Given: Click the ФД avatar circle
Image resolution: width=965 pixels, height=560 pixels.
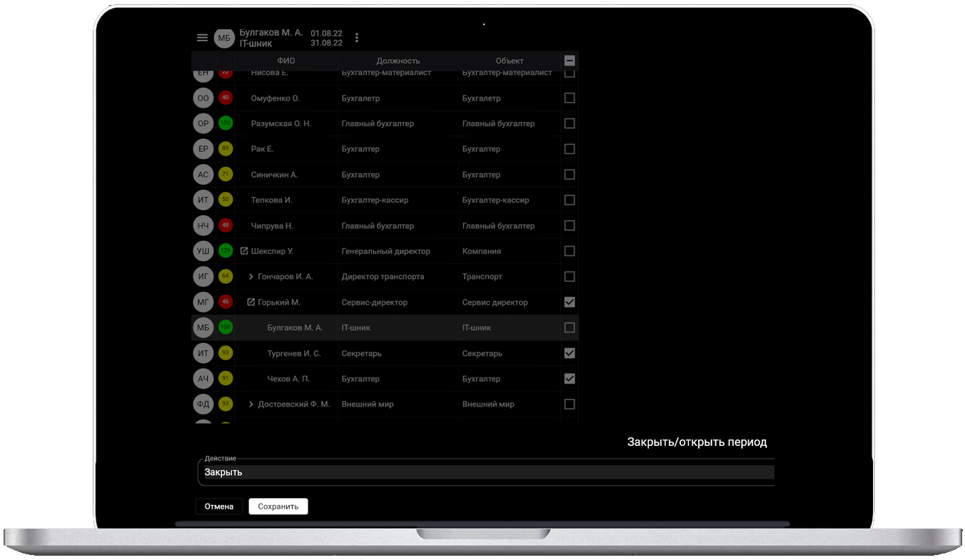Looking at the screenshot, I should pos(203,404).
